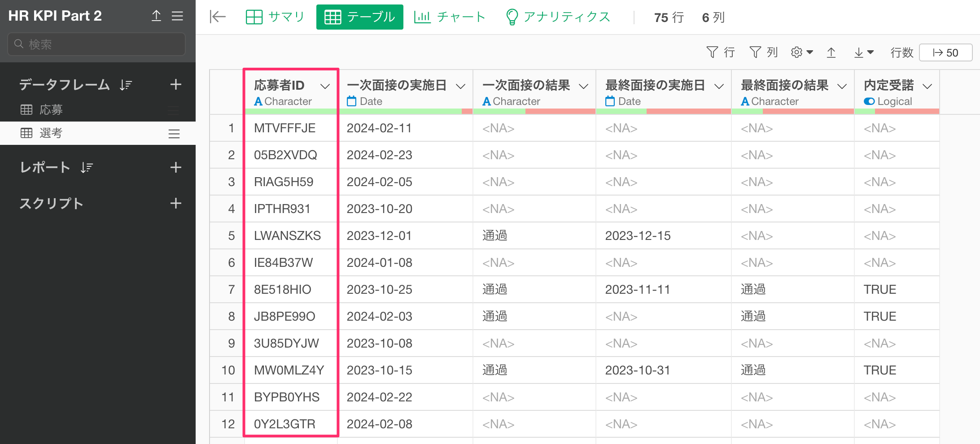Click the Date icon under 最終面接の実施日

[610, 101]
